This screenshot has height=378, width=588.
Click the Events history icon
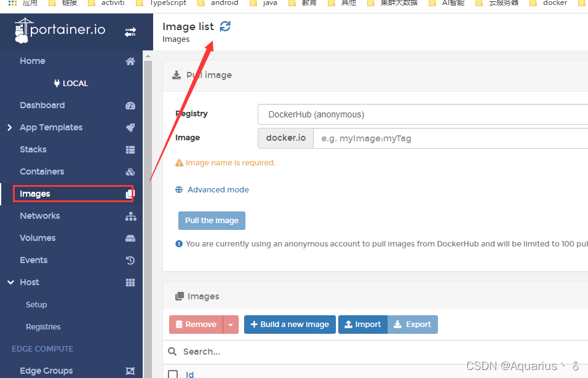click(130, 261)
